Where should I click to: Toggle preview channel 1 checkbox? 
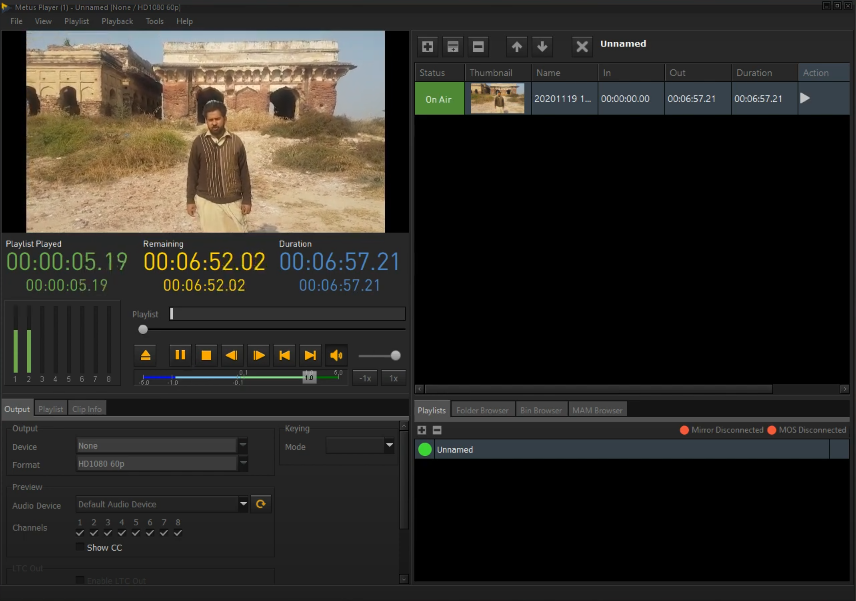(80, 533)
